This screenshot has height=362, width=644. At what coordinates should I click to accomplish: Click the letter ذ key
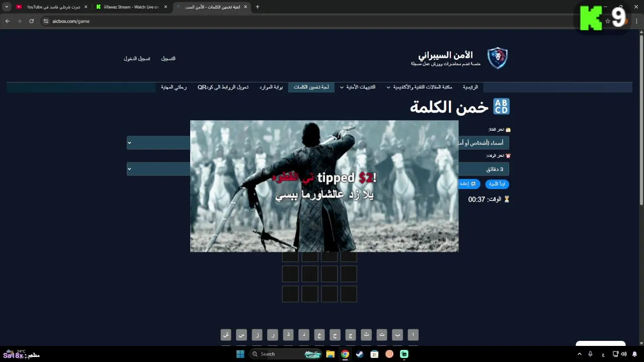pyautogui.click(x=288, y=335)
